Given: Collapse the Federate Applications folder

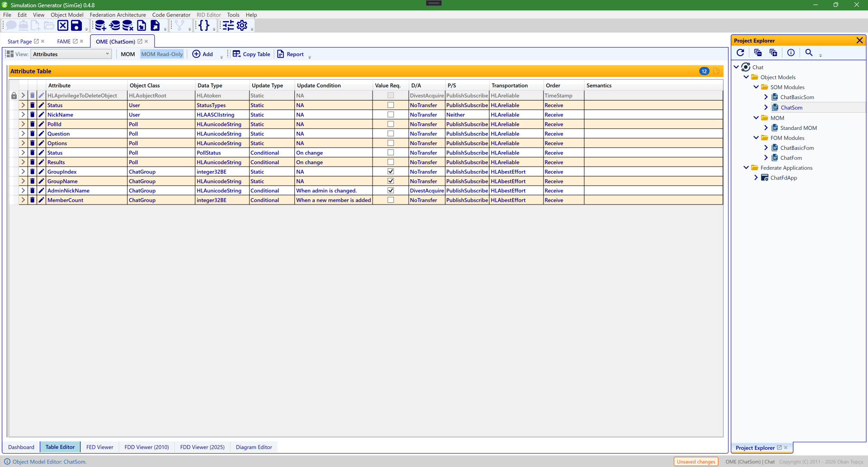Looking at the screenshot, I should point(746,167).
